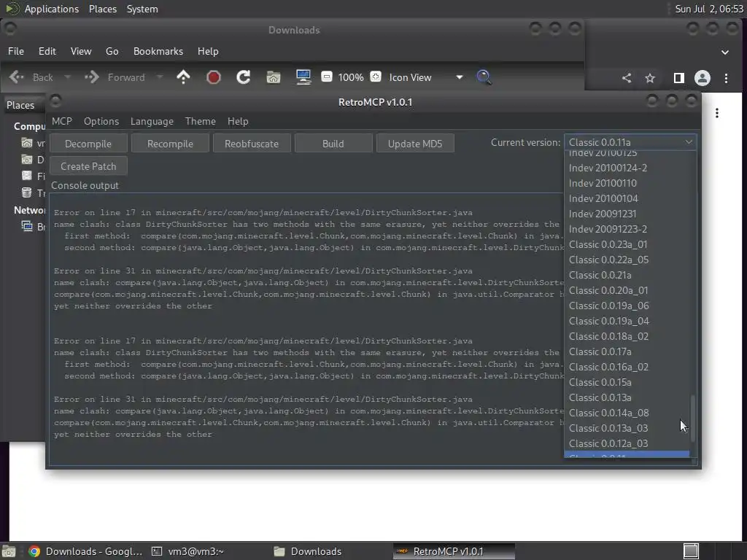Select Indev 20100124-2 from version list
The width and height of the screenshot is (747, 560).
(x=627, y=168)
